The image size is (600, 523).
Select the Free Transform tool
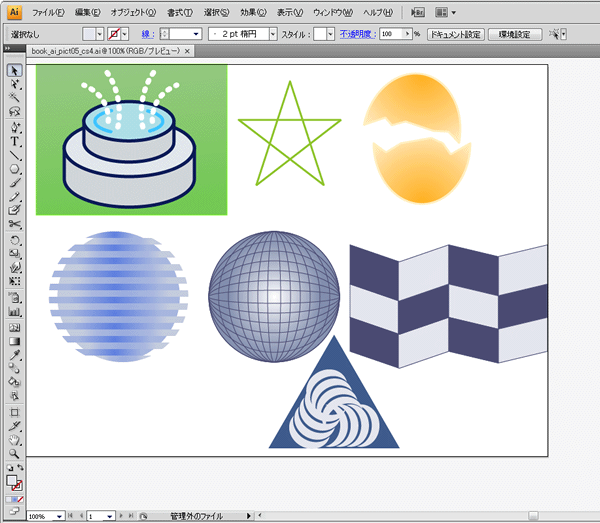coord(15,281)
